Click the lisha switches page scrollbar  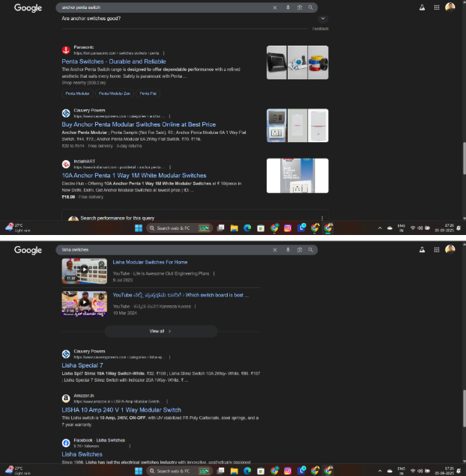464,408
